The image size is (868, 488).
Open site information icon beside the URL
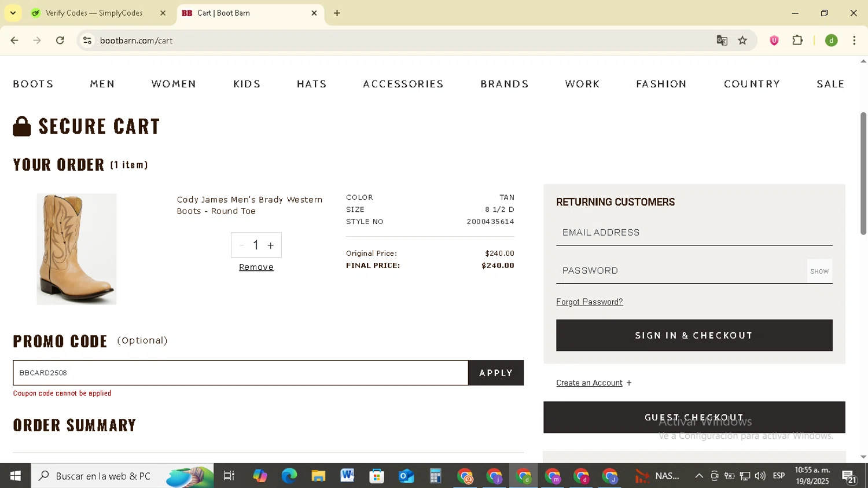pos(87,41)
